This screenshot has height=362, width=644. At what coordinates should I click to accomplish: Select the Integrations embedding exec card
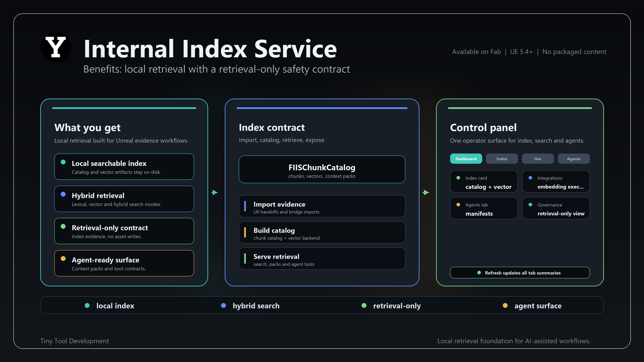click(556, 182)
